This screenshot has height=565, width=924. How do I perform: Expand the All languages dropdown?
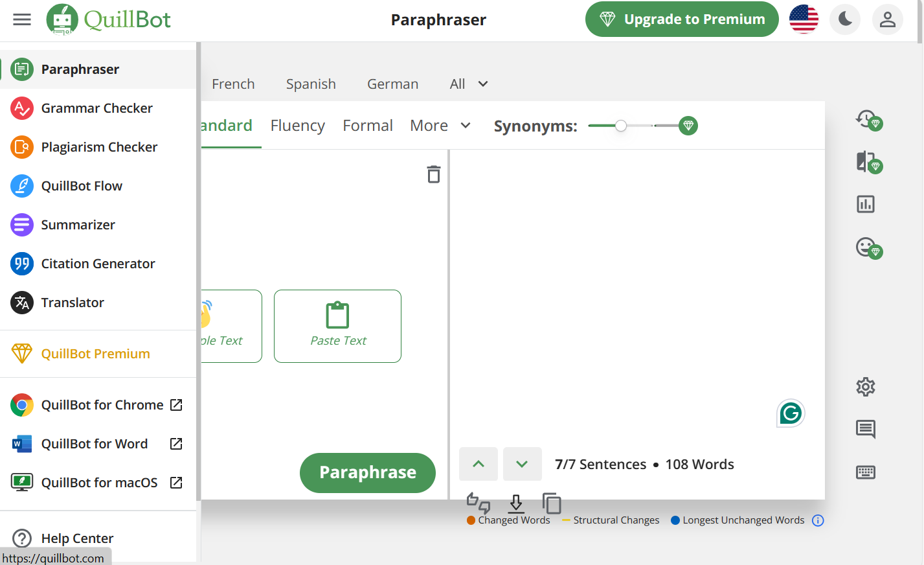tap(469, 84)
